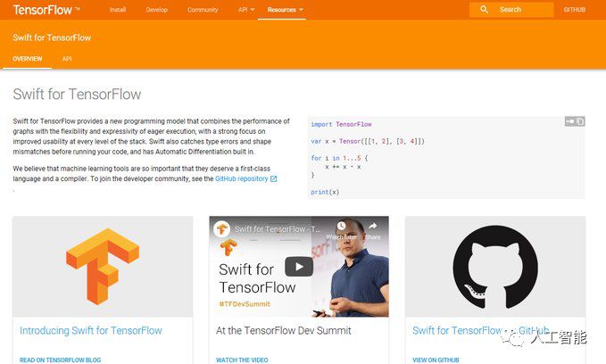Toggle the code block dark theme icon

(570, 121)
